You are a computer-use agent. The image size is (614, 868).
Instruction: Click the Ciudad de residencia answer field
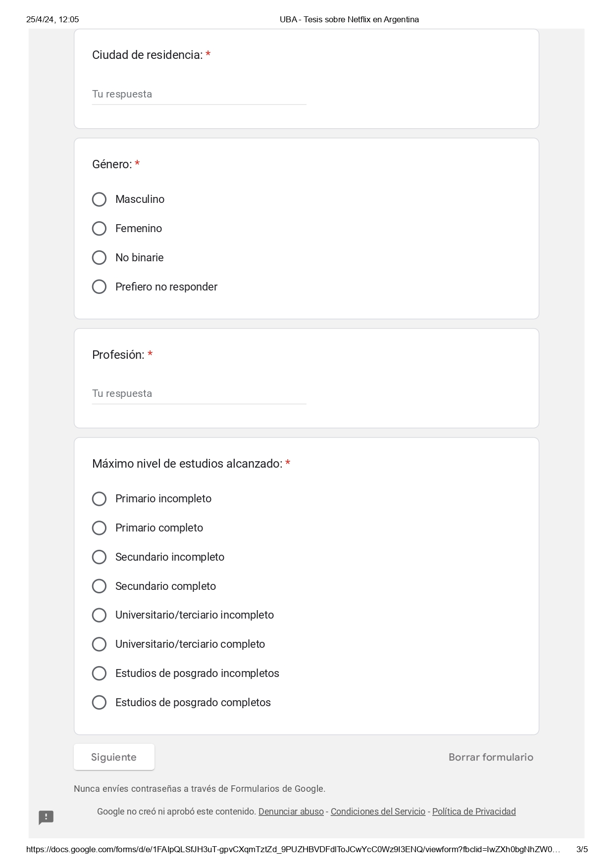tap(199, 94)
